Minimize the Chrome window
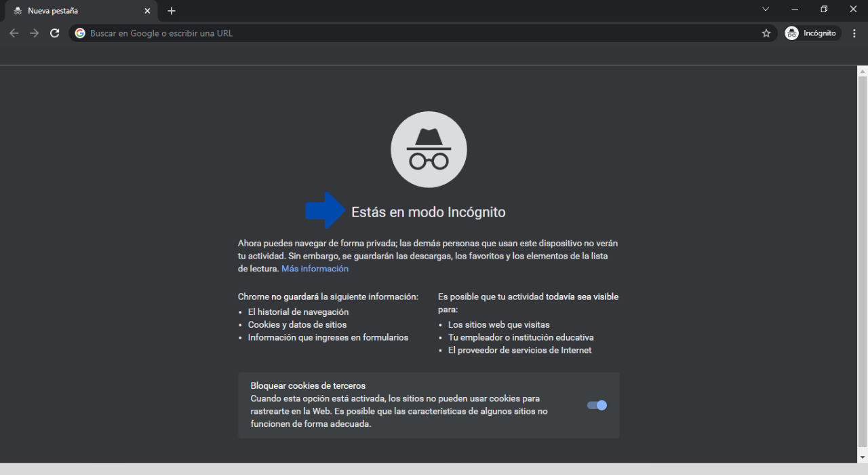 click(795, 9)
